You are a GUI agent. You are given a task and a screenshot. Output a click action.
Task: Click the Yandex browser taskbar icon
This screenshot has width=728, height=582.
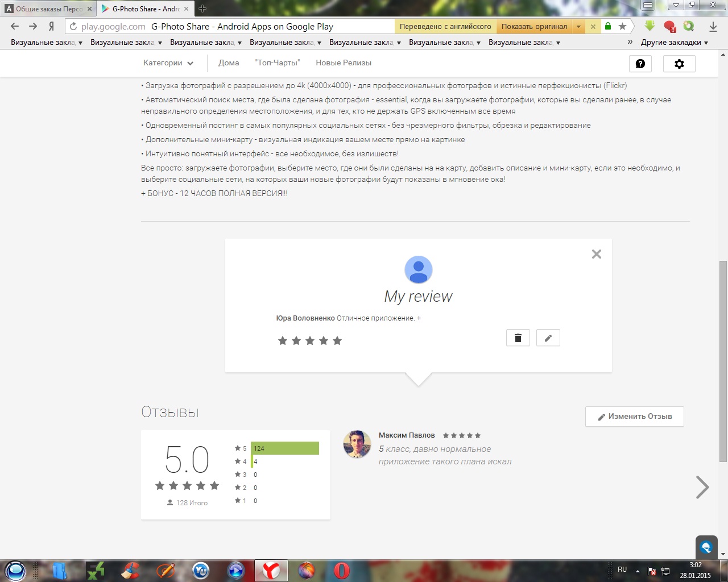(271, 570)
